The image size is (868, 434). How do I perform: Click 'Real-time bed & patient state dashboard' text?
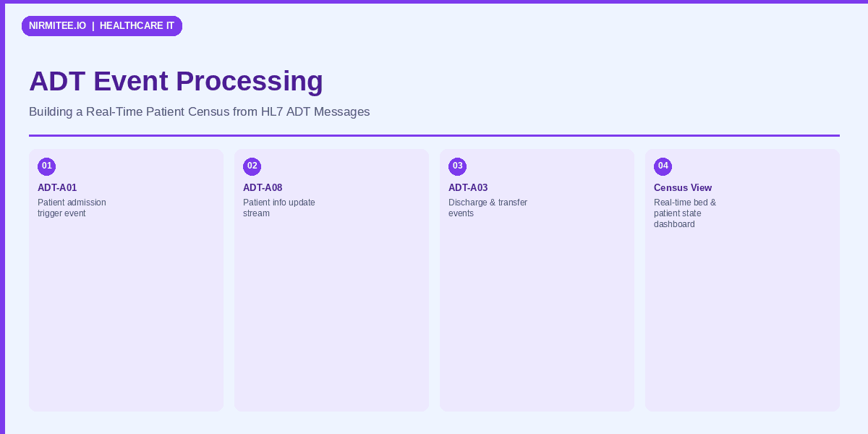pyautogui.click(x=685, y=213)
